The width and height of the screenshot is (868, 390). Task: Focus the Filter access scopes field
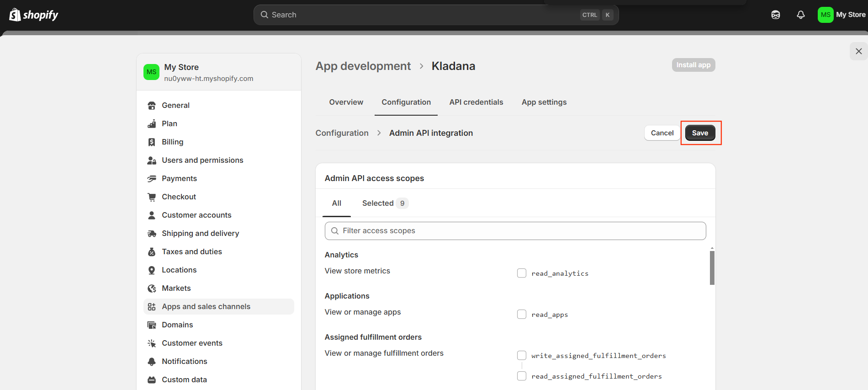(515, 231)
